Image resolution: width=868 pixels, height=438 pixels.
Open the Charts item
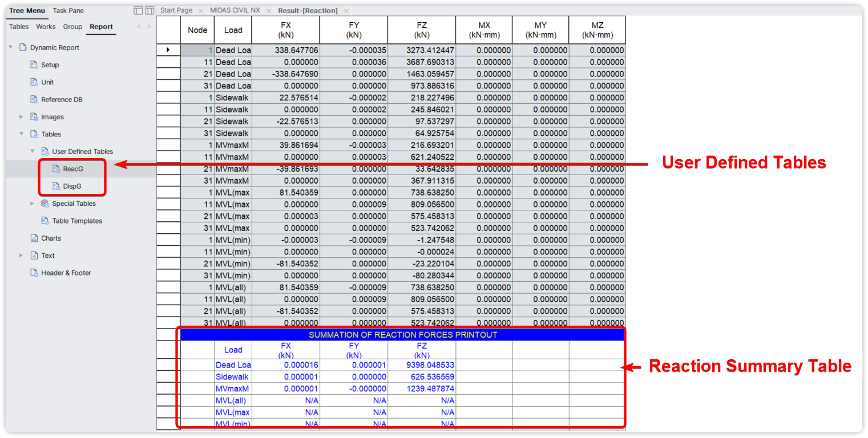tap(51, 238)
